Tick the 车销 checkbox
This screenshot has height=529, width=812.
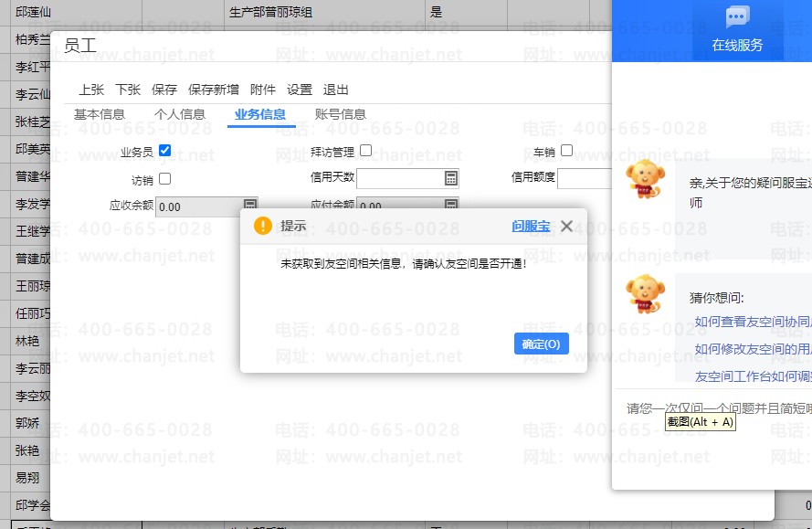(x=566, y=151)
